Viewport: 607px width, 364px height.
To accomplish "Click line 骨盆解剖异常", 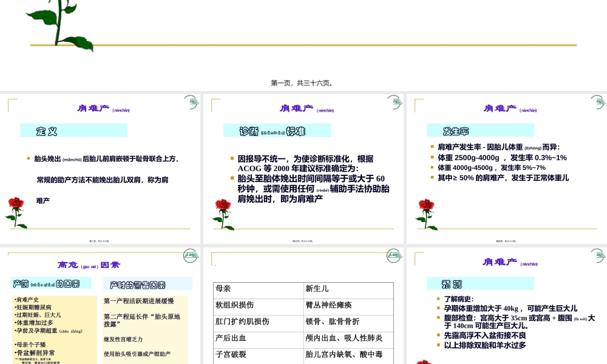I will [x=35, y=353].
